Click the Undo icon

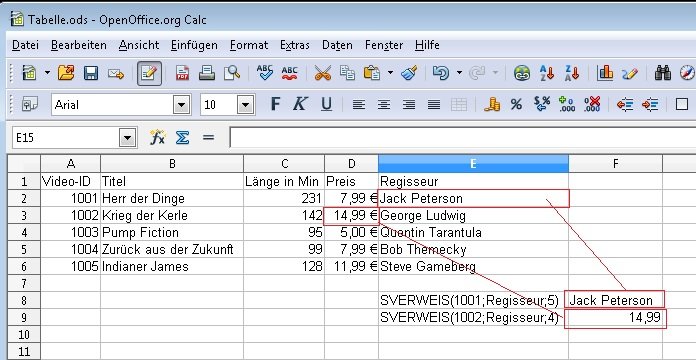(x=441, y=72)
